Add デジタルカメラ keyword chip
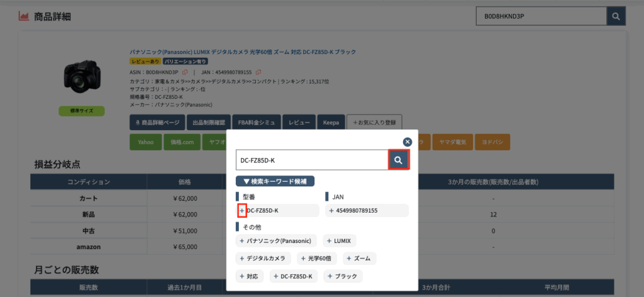Image resolution: width=644 pixels, height=297 pixels. click(x=264, y=259)
